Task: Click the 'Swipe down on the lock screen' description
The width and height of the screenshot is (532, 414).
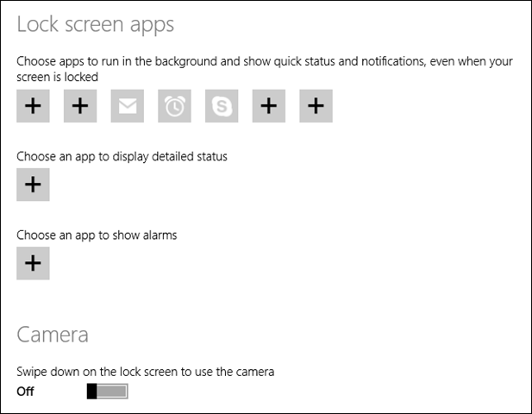Action: (145, 372)
